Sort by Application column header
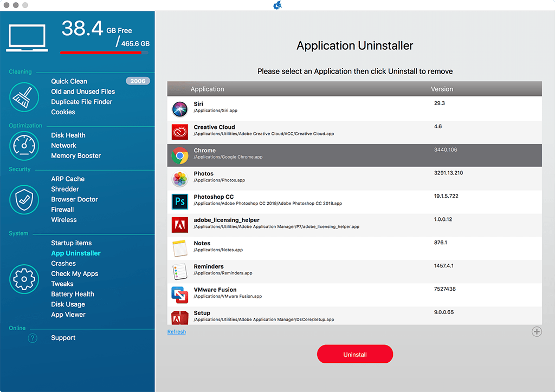555x392 pixels. [x=207, y=89]
